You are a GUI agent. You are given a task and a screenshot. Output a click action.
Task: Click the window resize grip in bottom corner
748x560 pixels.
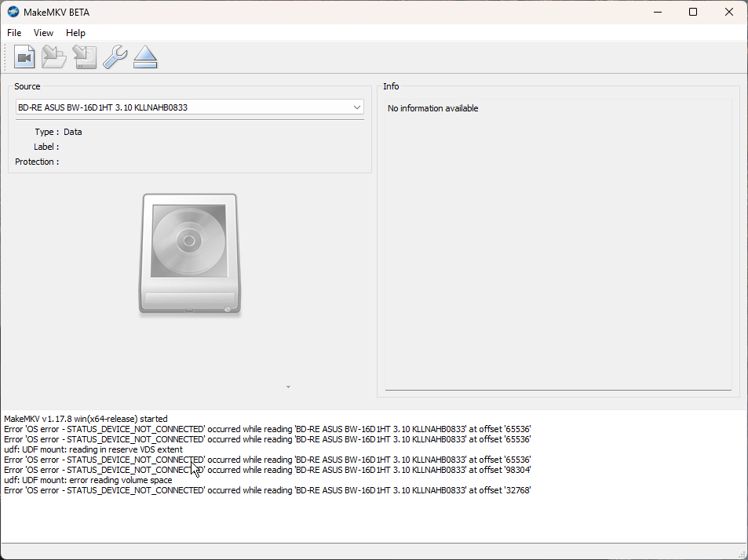pyautogui.click(x=743, y=555)
